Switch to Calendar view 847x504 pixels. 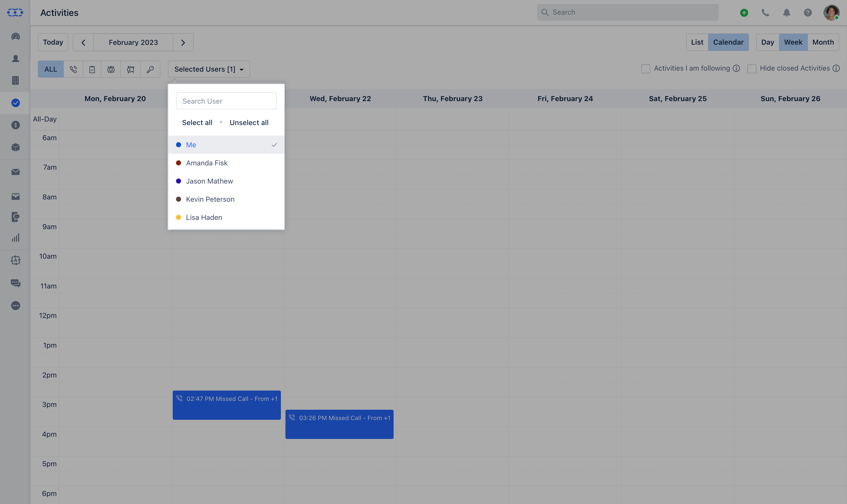(728, 42)
